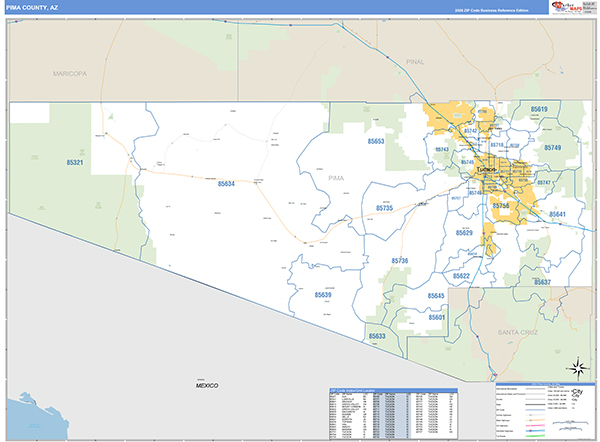Click ZIP code 85718
Viewport: 600px width, 442px height.
[497, 145]
